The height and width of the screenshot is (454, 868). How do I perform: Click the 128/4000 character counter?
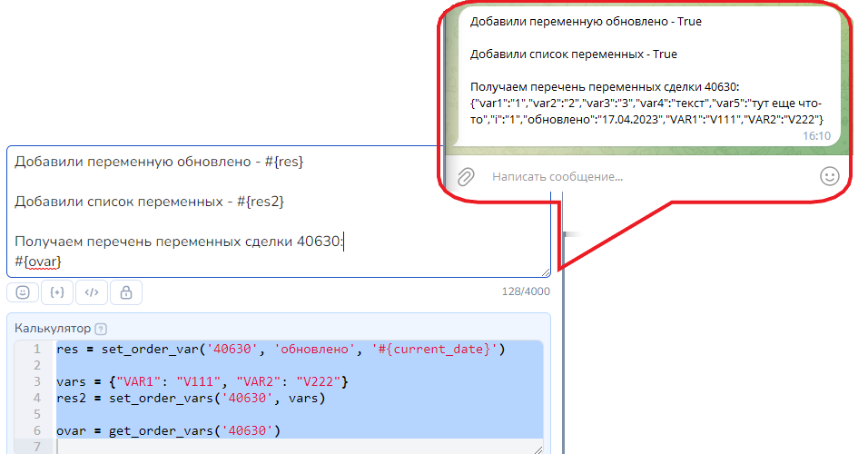coord(526,292)
